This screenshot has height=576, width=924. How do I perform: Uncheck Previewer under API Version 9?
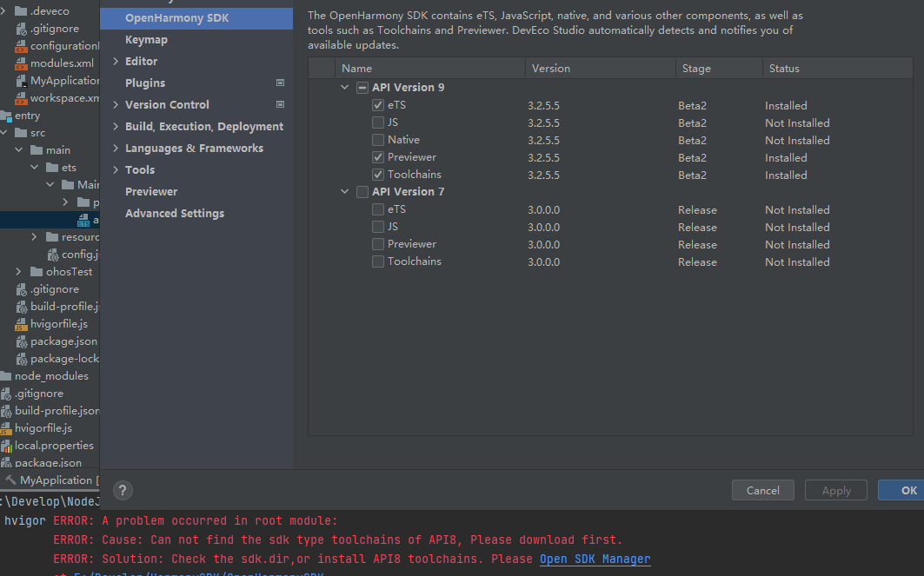[x=378, y=157]
